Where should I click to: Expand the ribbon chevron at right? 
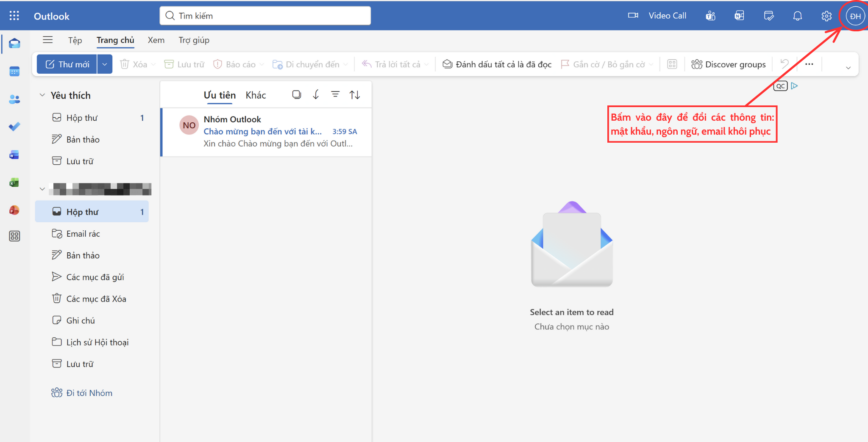(848, 68)
